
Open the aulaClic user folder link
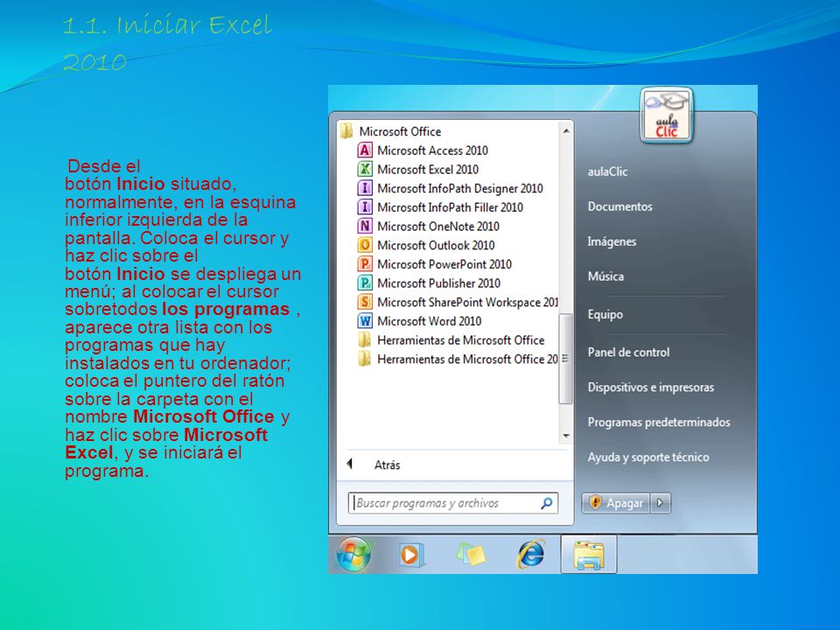[607, 171]
